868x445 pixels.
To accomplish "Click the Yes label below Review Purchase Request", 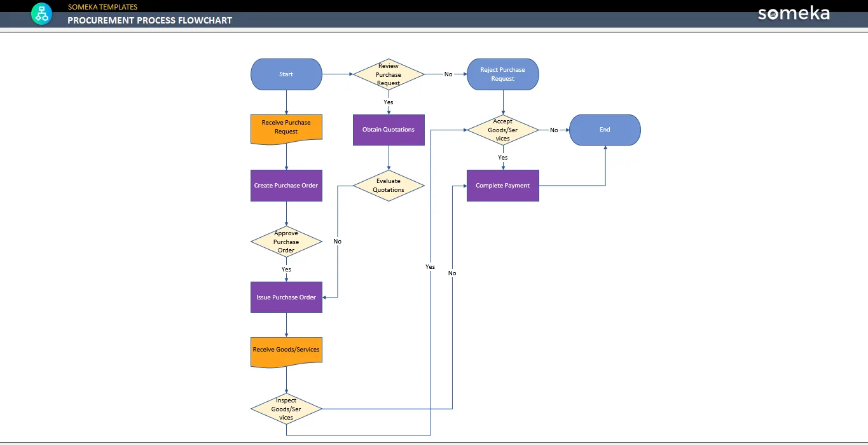I will pyautogui.click(x=389, y=102).
